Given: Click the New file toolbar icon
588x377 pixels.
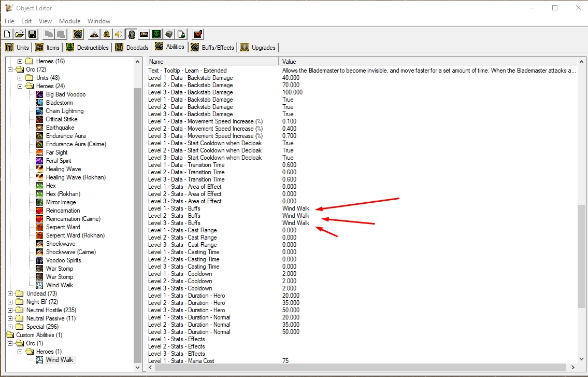Looking at the screenshot, I should (x=7, y=34).
